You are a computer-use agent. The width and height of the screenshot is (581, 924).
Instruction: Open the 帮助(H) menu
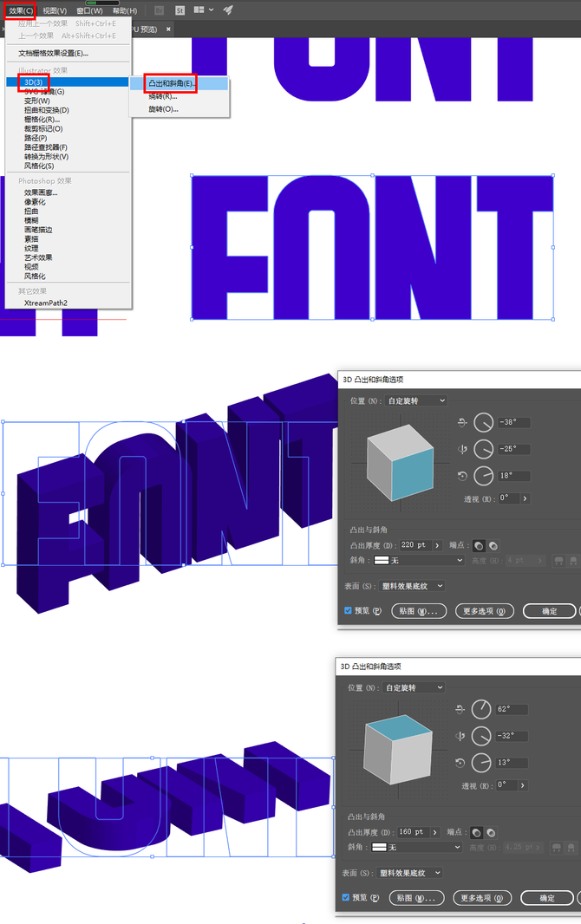click(124, 10)
